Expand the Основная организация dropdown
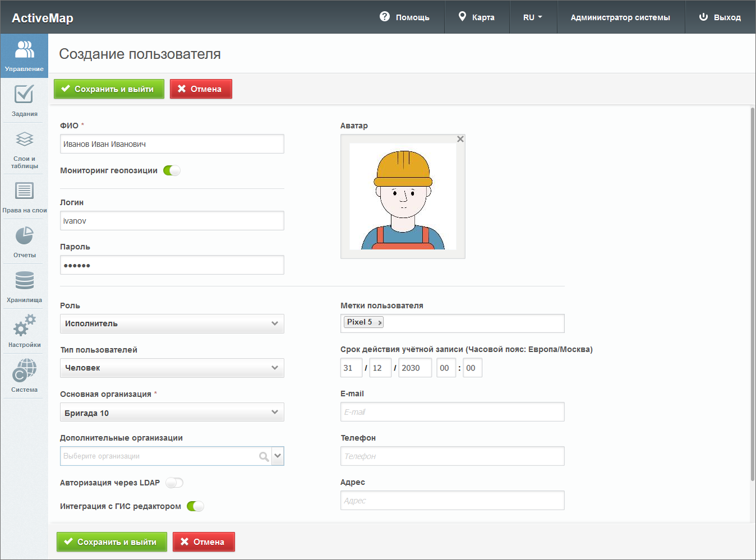Viewport: 756px width, 560px height. [172, 413]
